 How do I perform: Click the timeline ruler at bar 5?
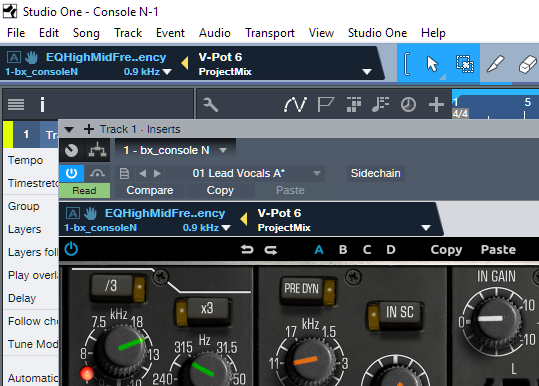(527, 102)
